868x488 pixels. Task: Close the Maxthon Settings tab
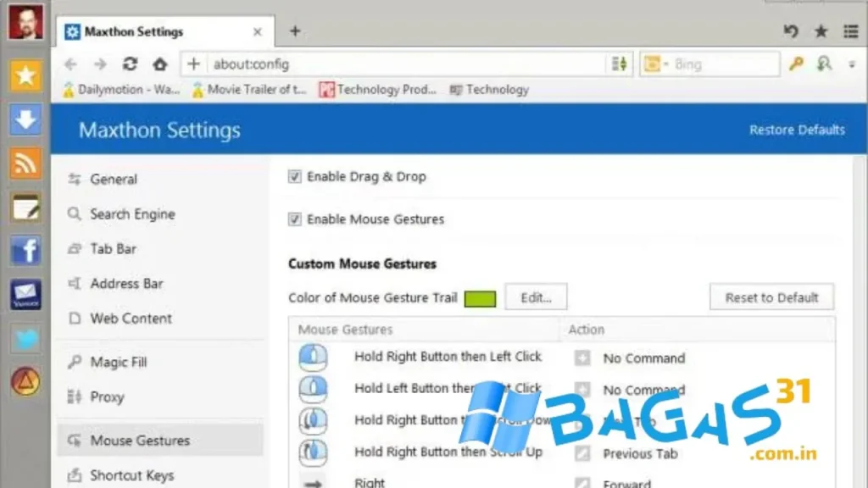point(258,32)
